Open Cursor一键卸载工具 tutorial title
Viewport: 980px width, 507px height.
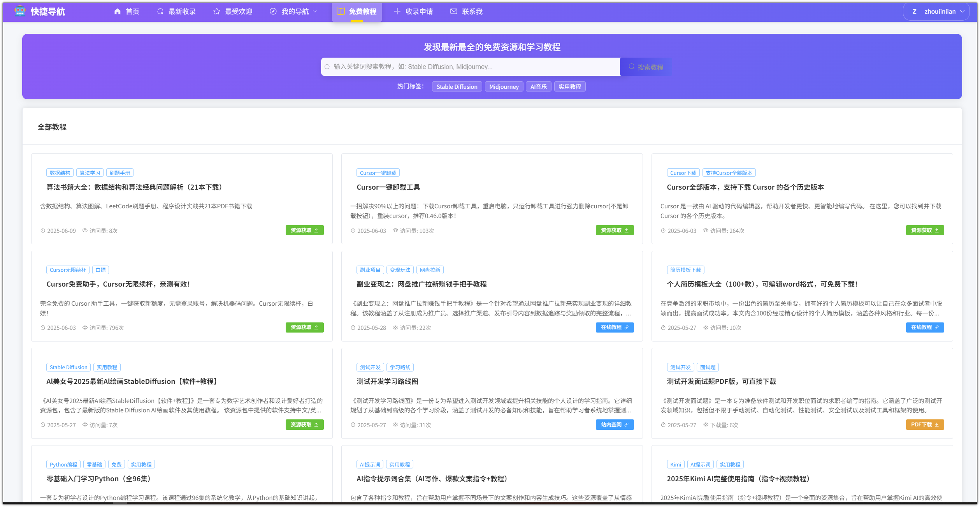(x=388, y=187)
